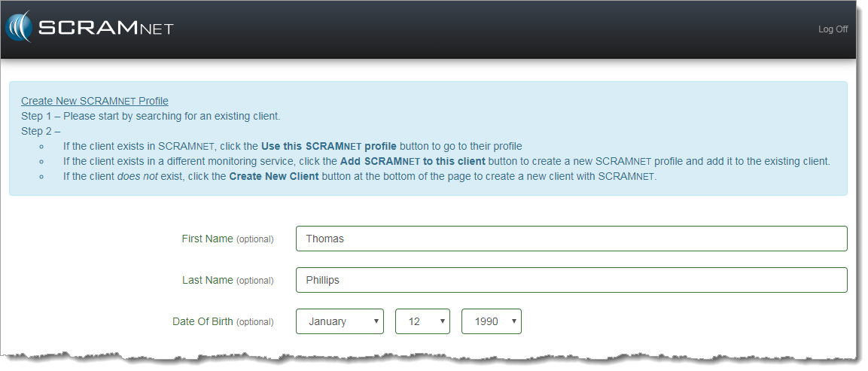Click the SCRAMNET swoosh logo icon
This screenshot has width=868, height=371.
click(20, 28)
